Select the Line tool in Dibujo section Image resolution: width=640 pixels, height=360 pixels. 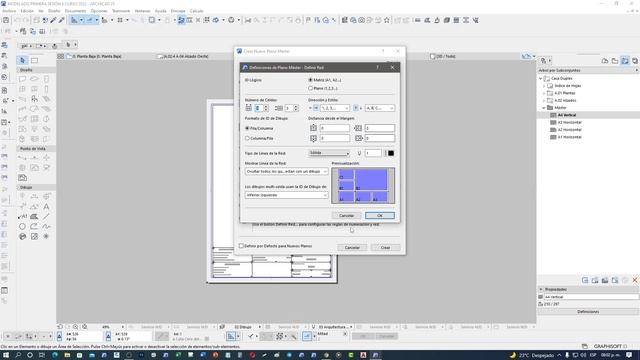(46, 216)
